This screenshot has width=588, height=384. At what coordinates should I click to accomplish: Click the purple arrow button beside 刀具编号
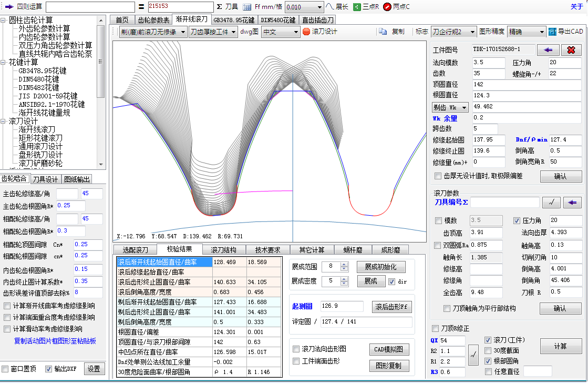[572, 203]
